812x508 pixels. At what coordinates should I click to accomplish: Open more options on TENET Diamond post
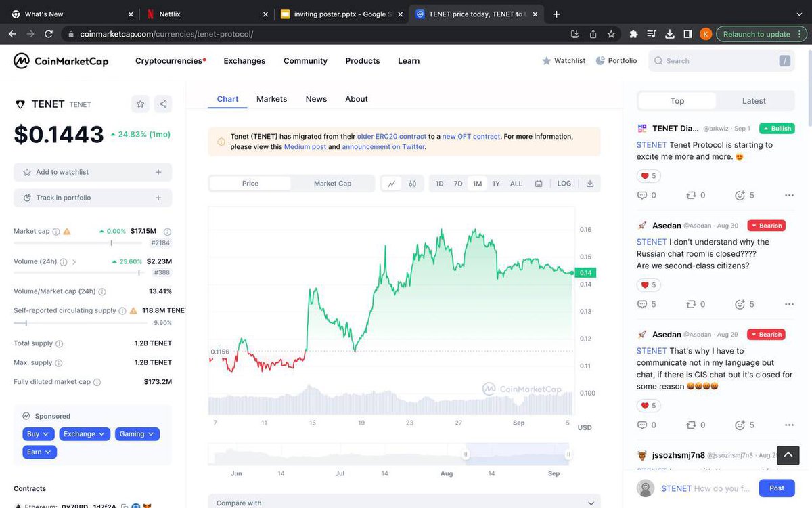(789, 195)
